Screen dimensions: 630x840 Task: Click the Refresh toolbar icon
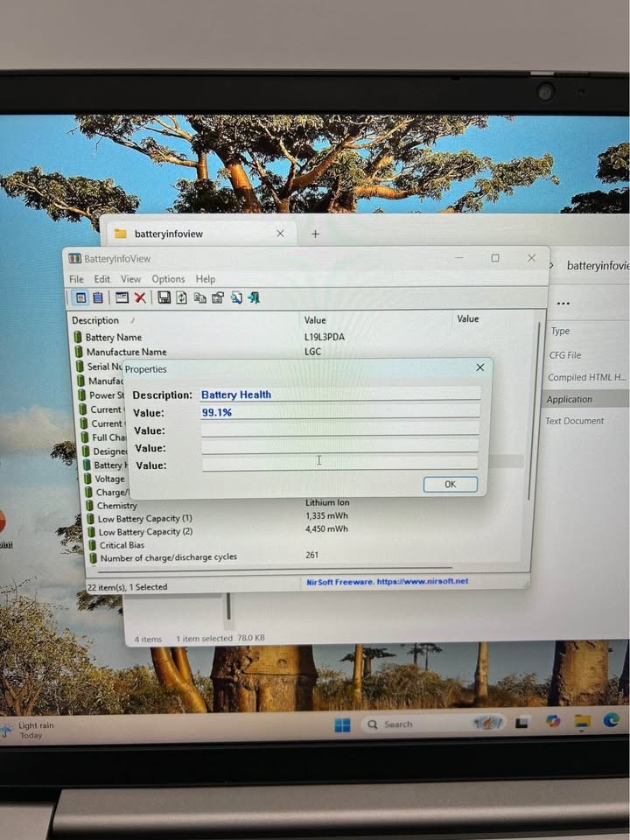click(182, 297)
